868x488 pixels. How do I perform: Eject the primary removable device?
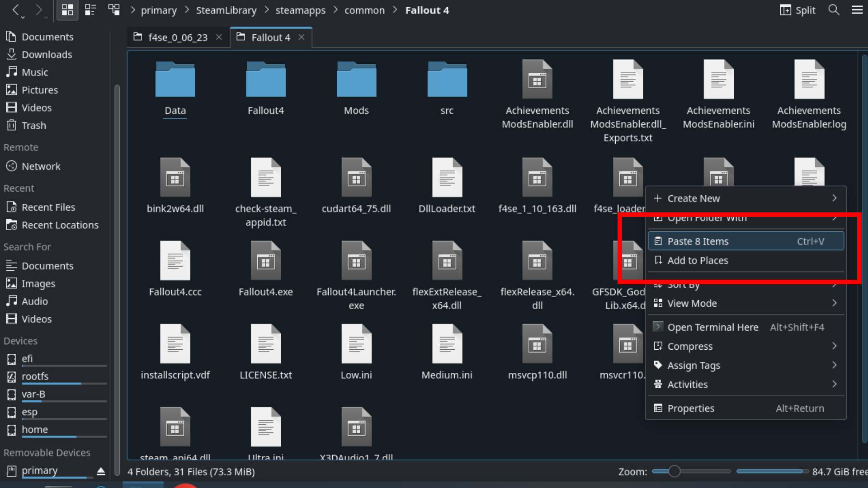[x=100, y=471]
